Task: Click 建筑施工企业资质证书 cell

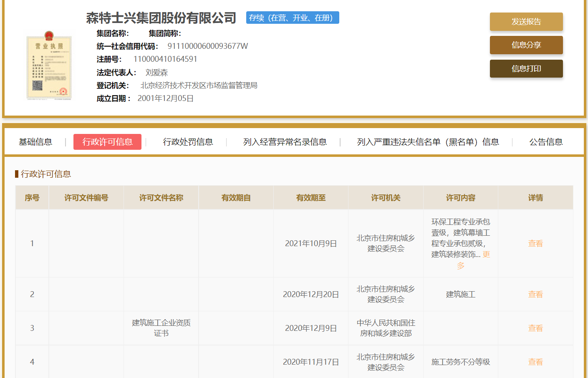Action: [161, 328]
